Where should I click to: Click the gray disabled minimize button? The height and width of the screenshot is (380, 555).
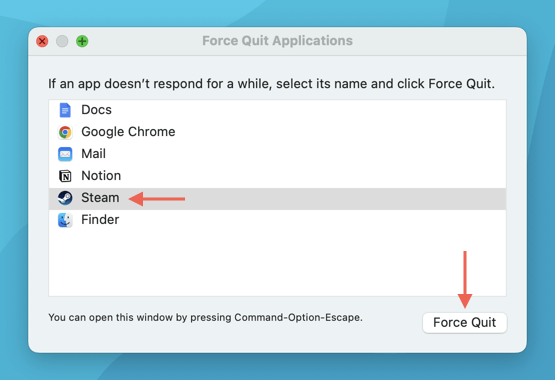pyautogui.click(x=62, y=41)
